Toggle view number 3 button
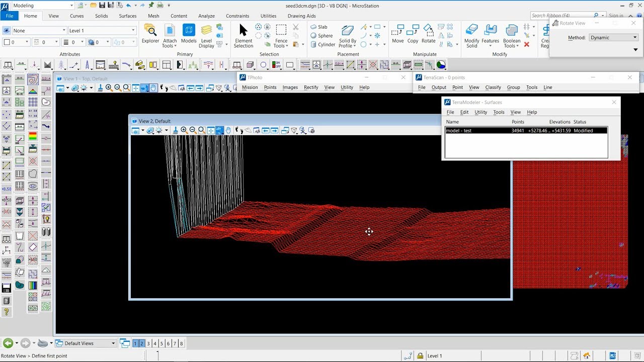 point(148,343)
